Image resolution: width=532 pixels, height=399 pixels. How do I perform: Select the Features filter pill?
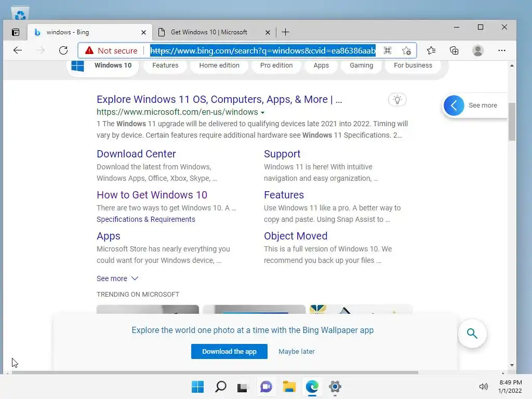coord(165,65)
